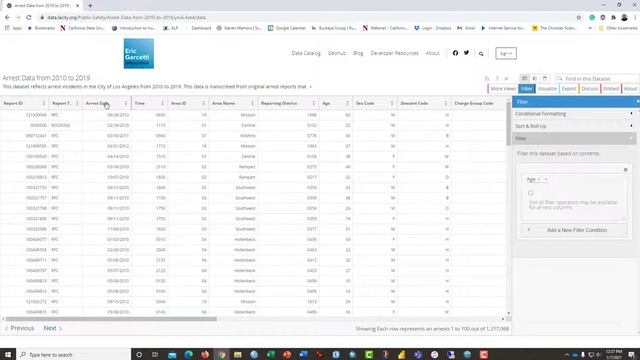
Task: Open the Mail app in the taskbar
Action: [172, 354]
